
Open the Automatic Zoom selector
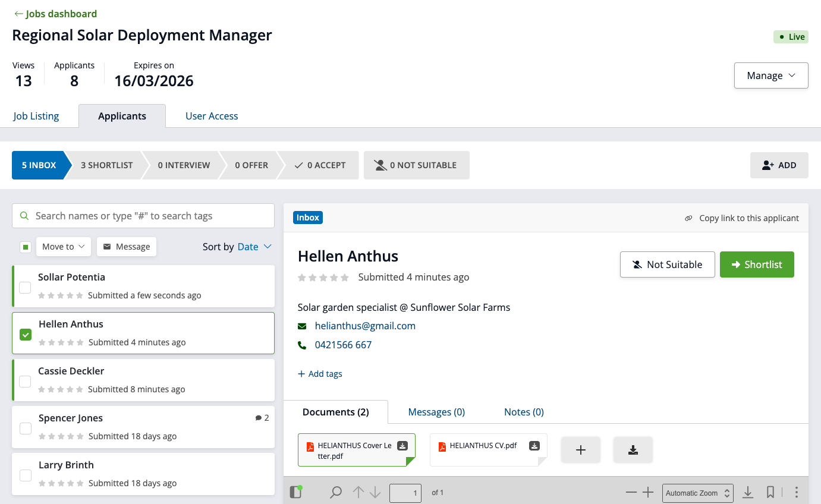pos(697,493)
